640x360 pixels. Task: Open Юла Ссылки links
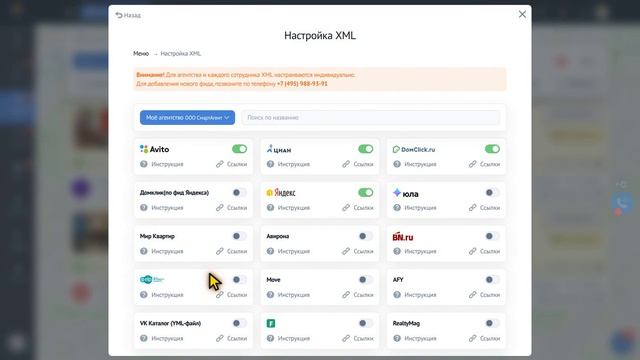(484, 208)
